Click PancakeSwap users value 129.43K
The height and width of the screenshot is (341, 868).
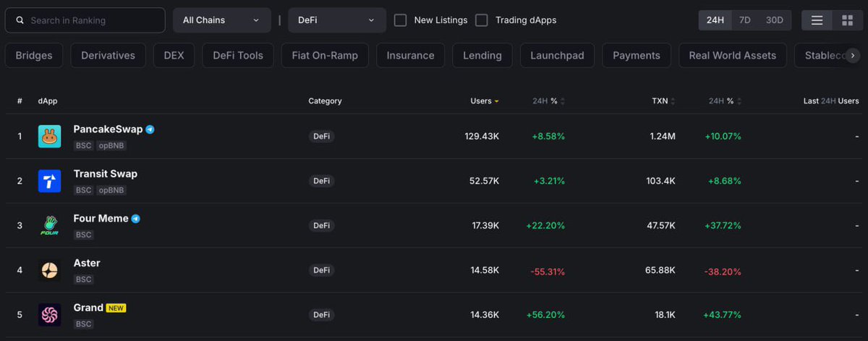482,136
